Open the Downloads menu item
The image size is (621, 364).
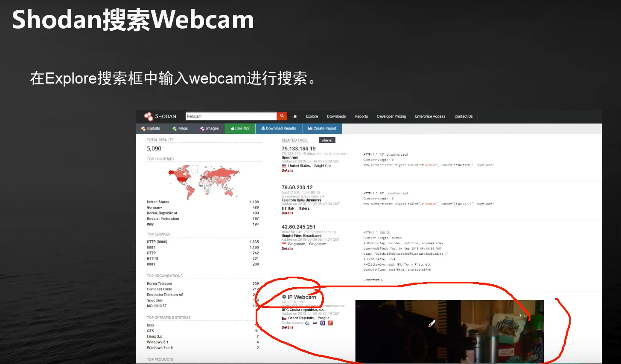(336, 116)
